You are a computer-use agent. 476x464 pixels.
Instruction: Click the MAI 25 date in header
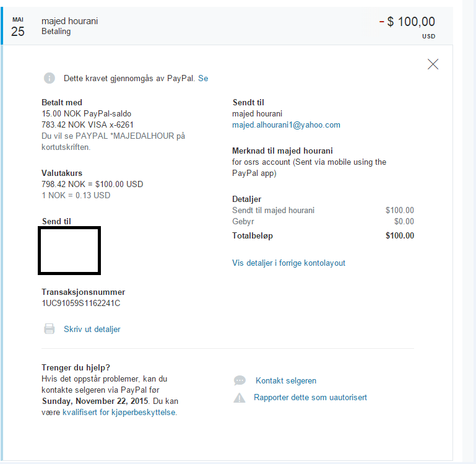click(17, 27)
